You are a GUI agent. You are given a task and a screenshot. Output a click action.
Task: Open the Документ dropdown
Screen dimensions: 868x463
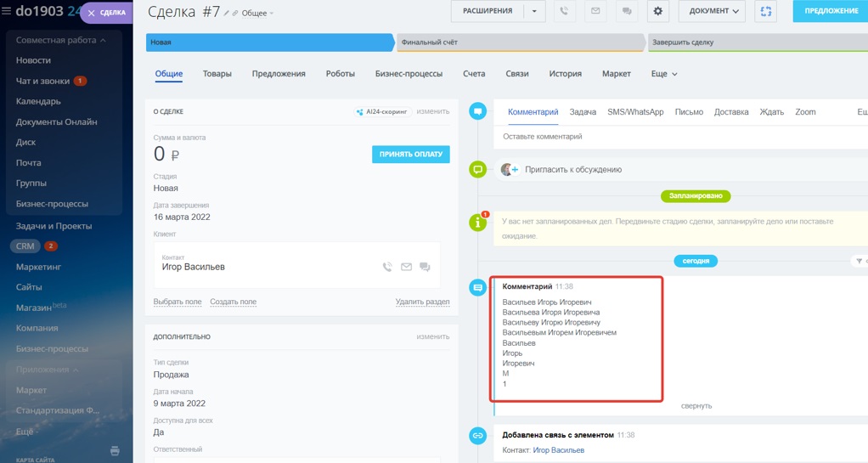click(x=712, y=11)
